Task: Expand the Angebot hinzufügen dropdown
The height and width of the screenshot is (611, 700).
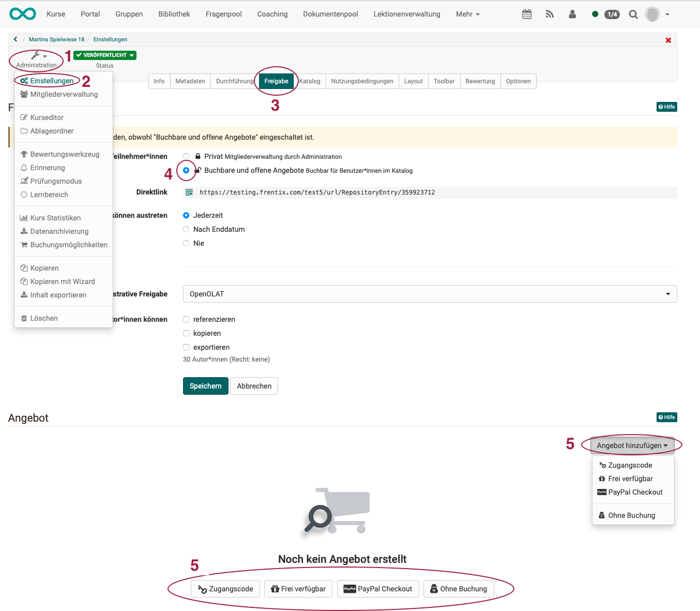Action: pos(631,445)
